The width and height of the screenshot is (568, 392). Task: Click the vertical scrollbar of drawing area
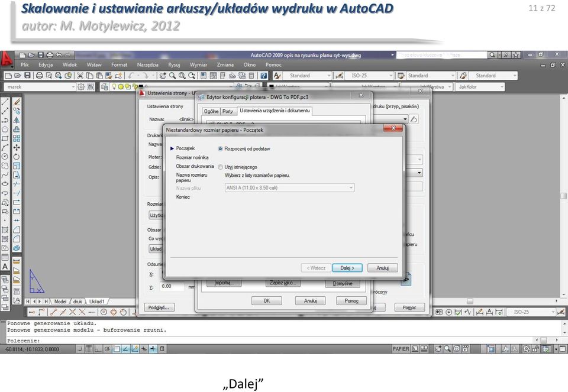pyautogui.click(x=564, y=196)
